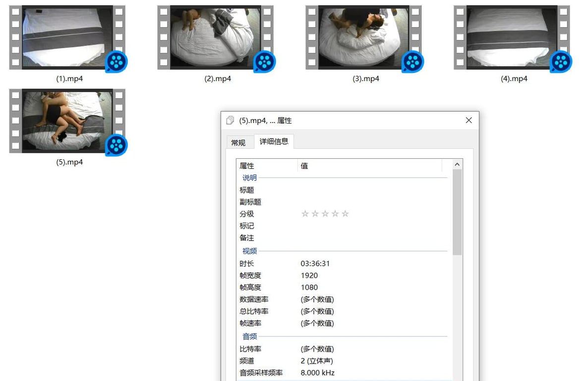The height and width of the screenshot is (381, 588).
Task: Click the scrollbar up arrow in details list
Action: click(x=457, y=164)
